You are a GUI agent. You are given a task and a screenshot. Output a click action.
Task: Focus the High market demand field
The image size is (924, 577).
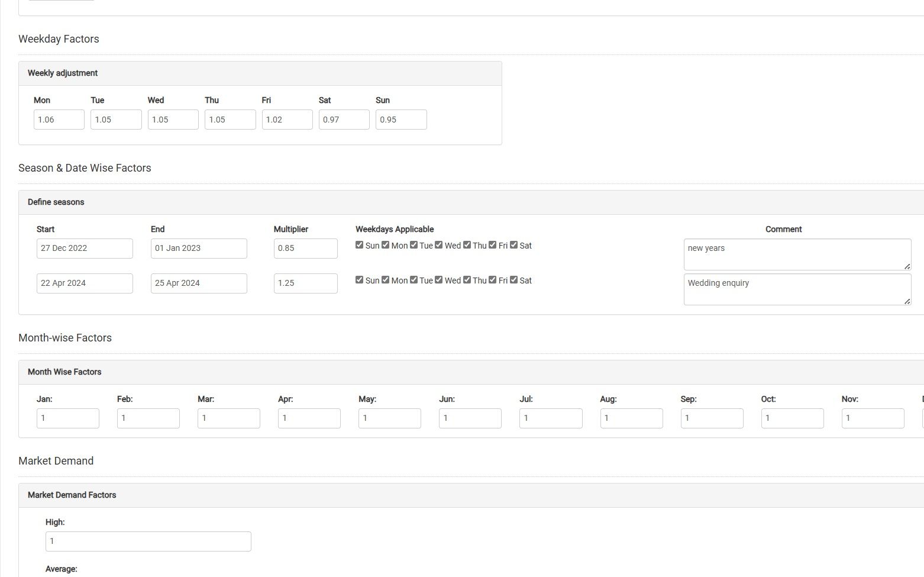(x=148, y=541)
